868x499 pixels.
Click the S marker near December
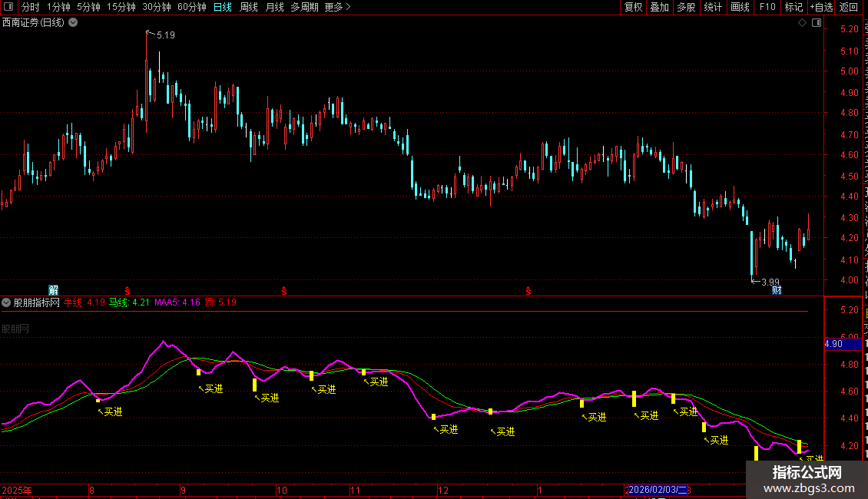[x=528, y=291]
